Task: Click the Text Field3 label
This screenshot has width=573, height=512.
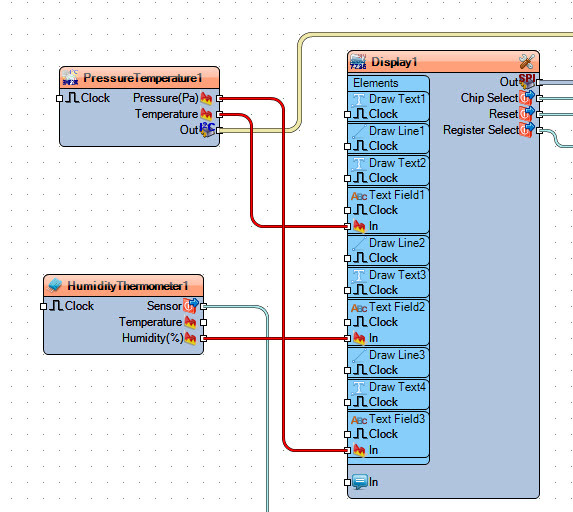Action: pos(397,419)
